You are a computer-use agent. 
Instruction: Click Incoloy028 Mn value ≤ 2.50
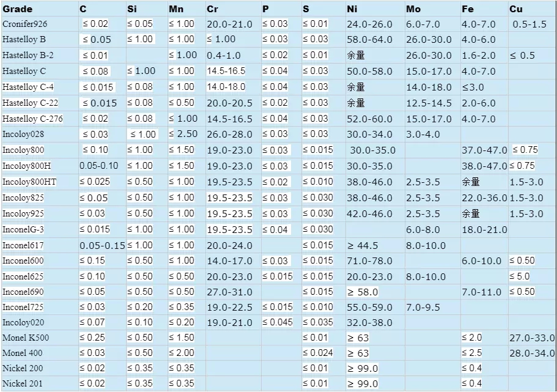coord(183,134)
